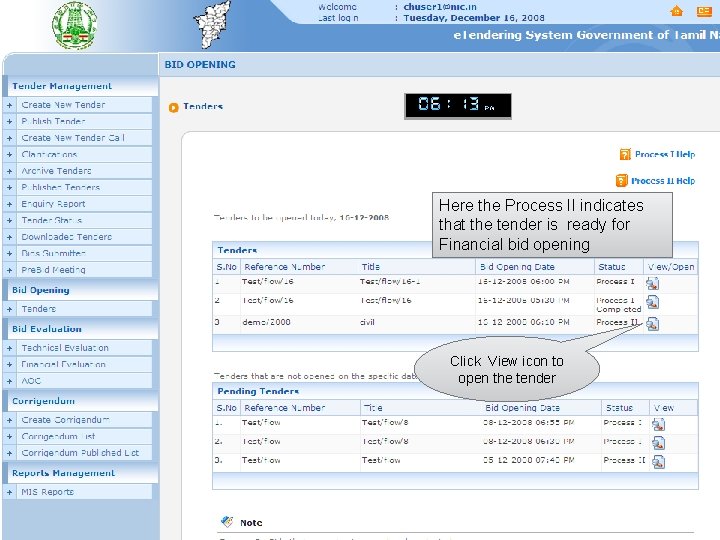Open Clarifications menu item
This screenshot has height=540, width=720.
[x=49, y=154]
